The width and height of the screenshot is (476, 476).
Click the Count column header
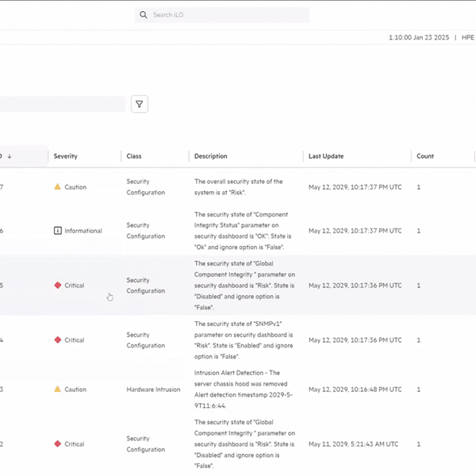tap(425, 156)
